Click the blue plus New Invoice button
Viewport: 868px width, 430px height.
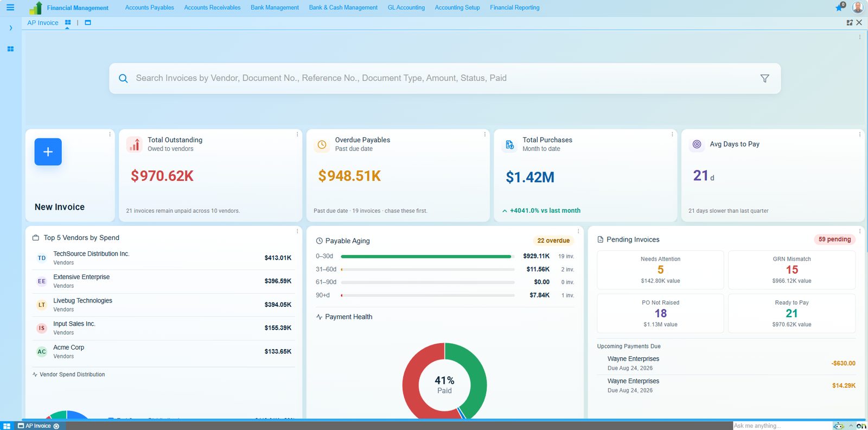tap(48, 151)
